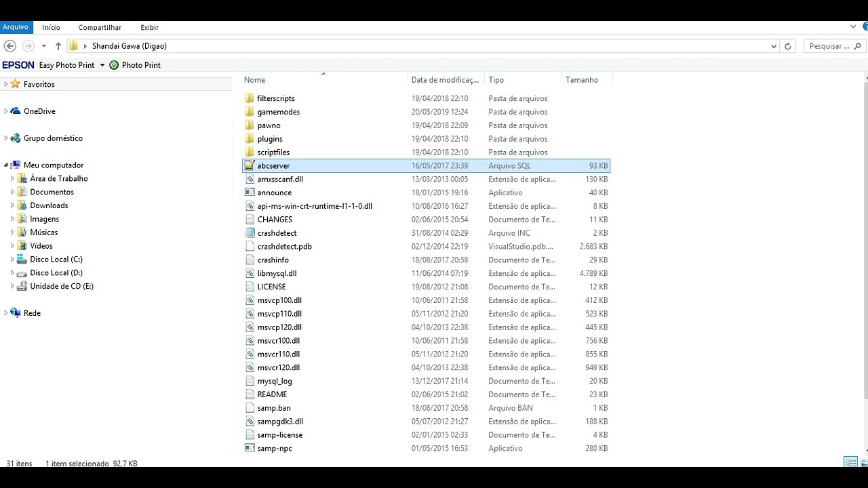
Task: Go forward with the forward arrow
Action: tap(28, 46)
